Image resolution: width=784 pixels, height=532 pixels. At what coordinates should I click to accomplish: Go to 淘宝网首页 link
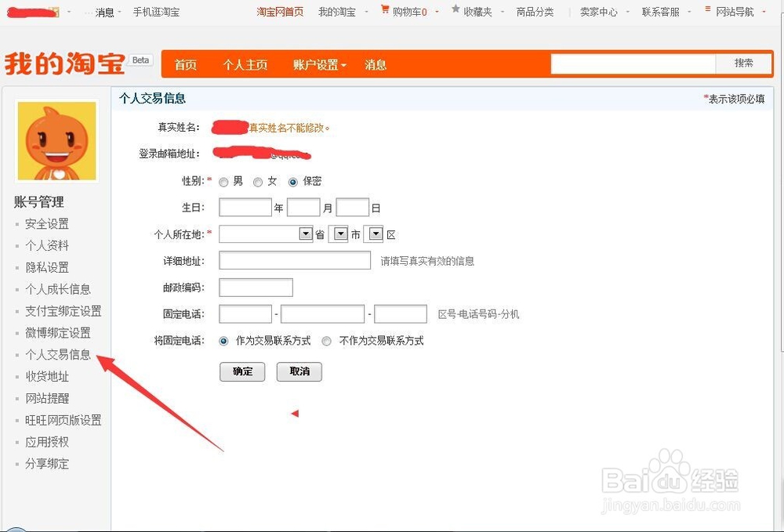point(280,12)
